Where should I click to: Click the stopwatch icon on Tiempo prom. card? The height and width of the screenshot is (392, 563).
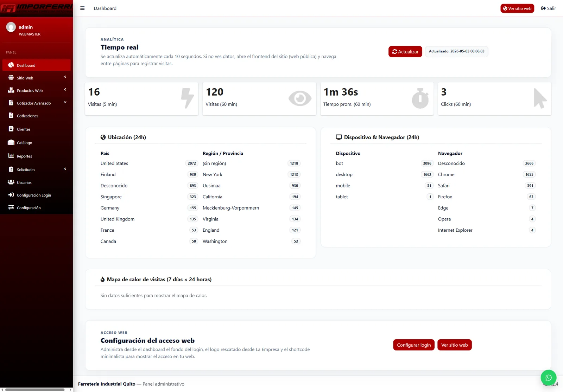[x=420, y=98]
